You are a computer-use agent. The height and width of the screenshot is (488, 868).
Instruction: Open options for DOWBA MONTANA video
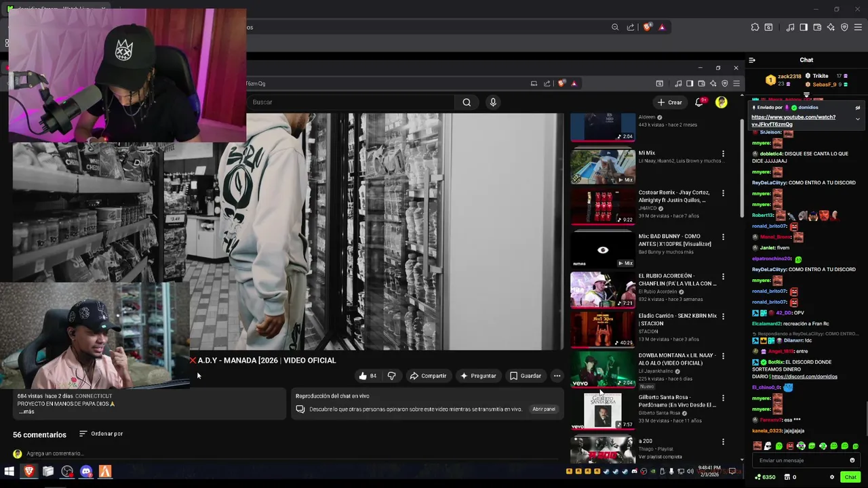(723, 356)
